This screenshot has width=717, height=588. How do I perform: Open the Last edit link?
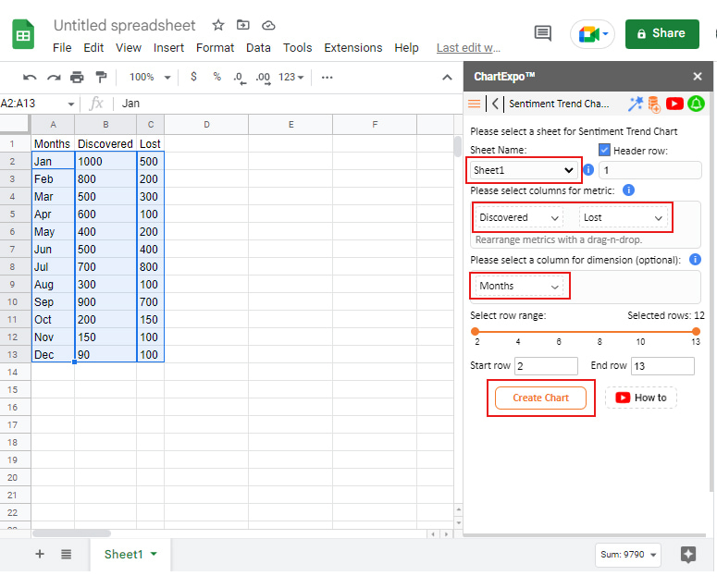point(468,47)
